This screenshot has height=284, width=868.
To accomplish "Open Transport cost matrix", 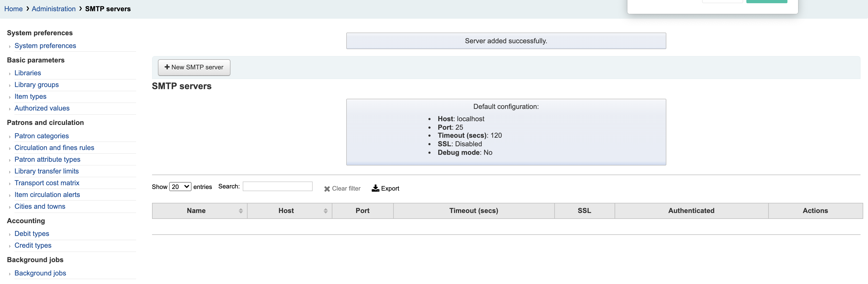I will 47,183.
